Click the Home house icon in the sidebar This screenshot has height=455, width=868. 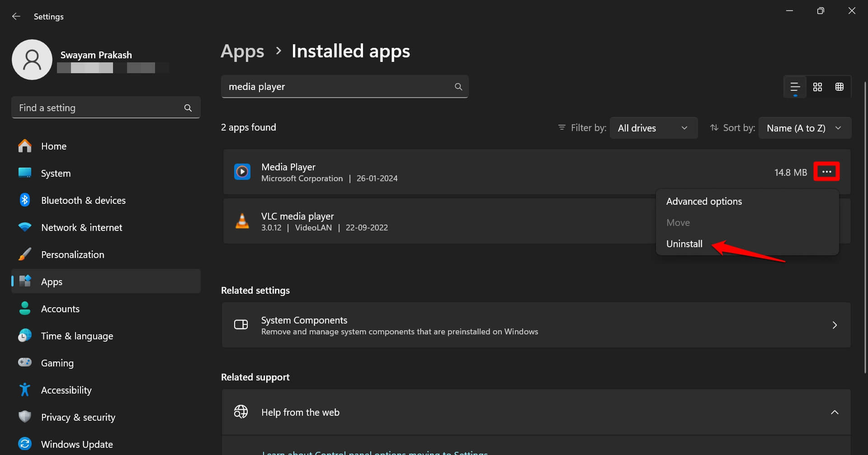[x=25, y=146]
